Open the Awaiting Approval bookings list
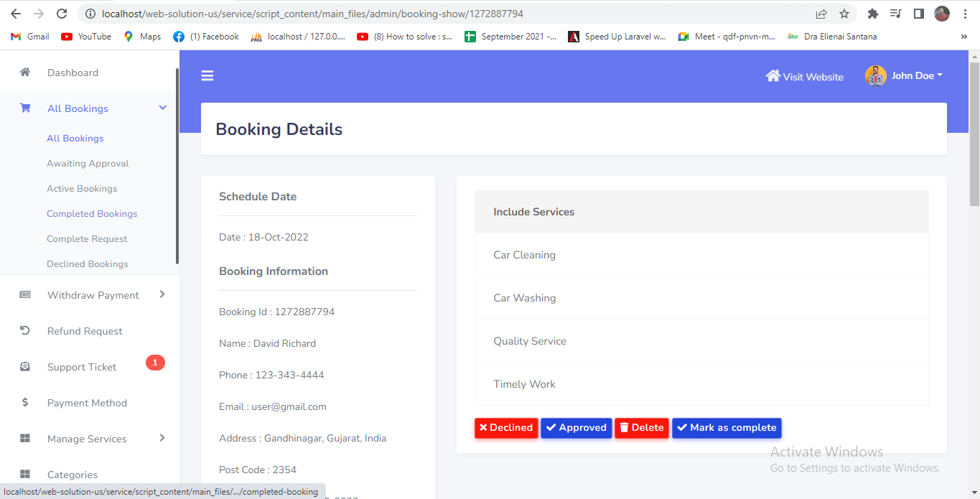 [88, 164]
